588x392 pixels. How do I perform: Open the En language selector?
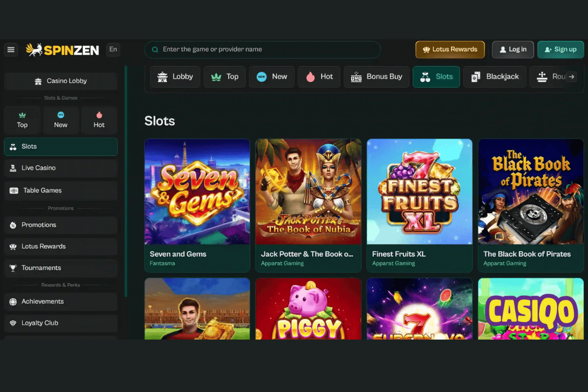point(113,49)
